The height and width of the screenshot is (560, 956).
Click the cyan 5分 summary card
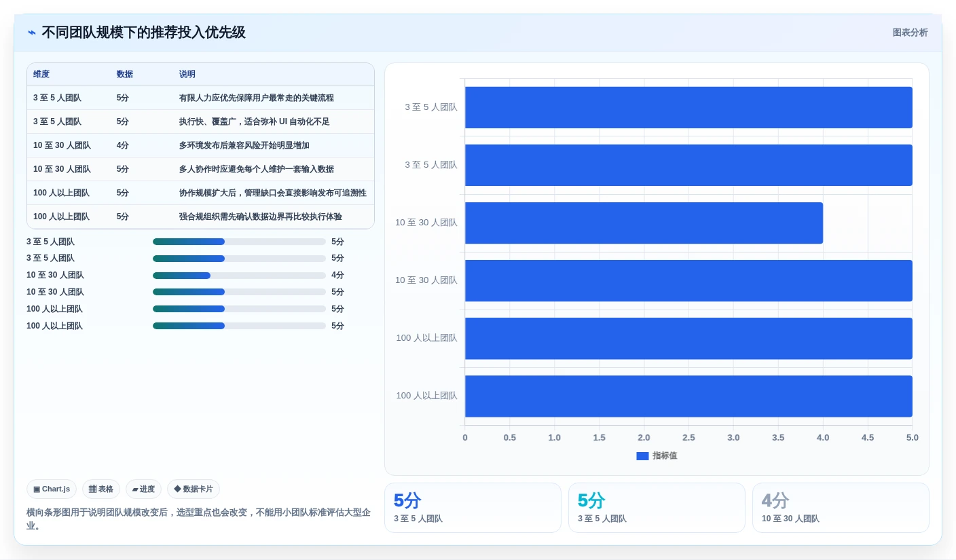[657, 508]
